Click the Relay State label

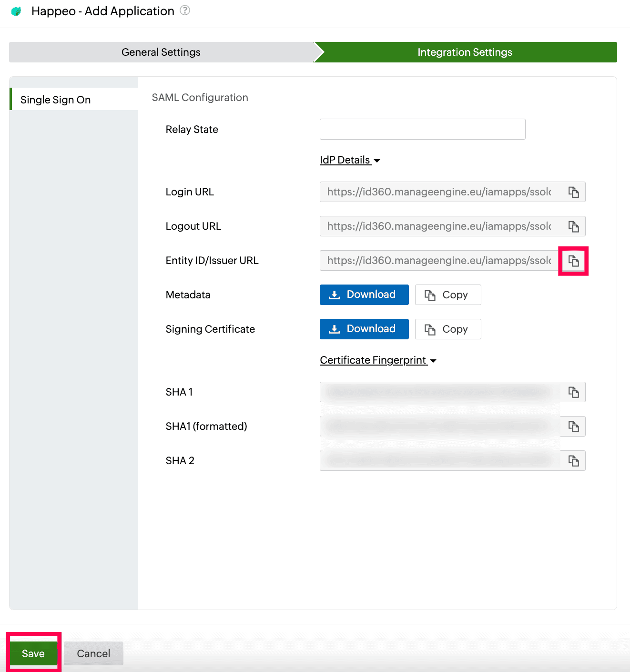click(192, 130)
